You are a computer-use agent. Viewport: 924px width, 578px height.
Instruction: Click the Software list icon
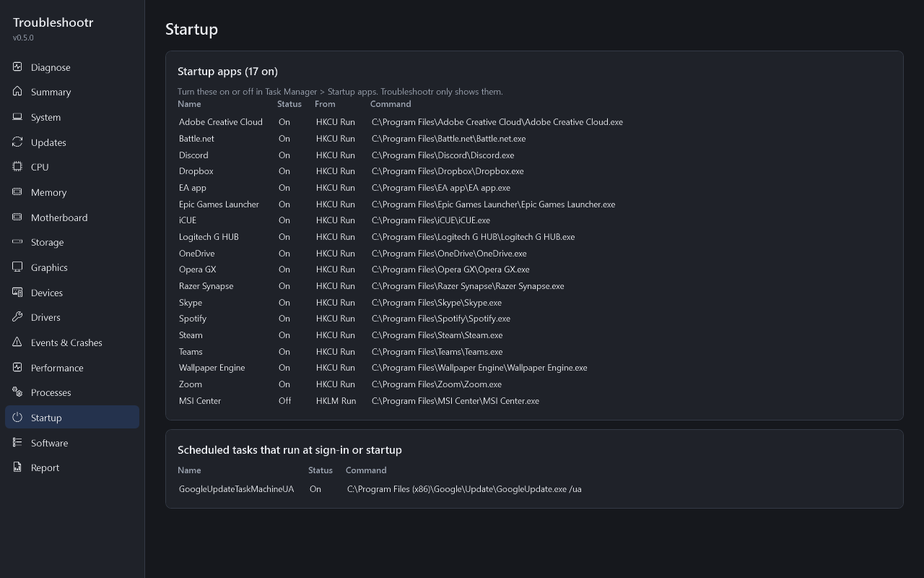[17, 442]
